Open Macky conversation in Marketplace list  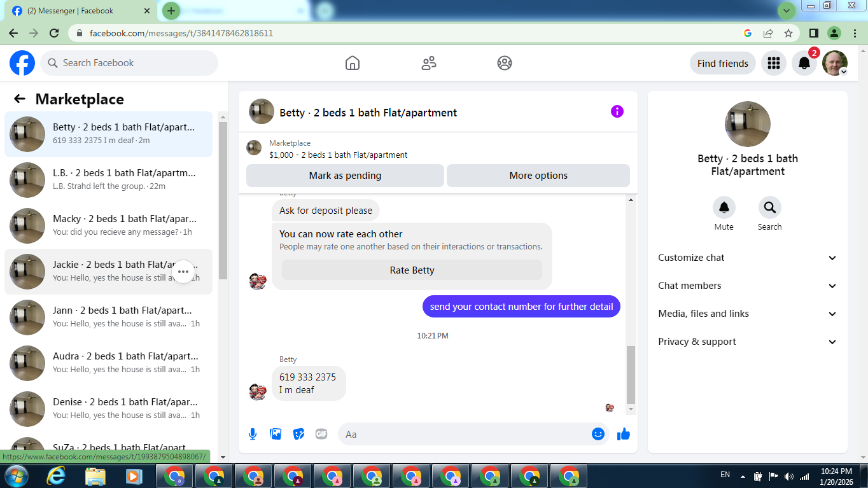tap(109, 225)
